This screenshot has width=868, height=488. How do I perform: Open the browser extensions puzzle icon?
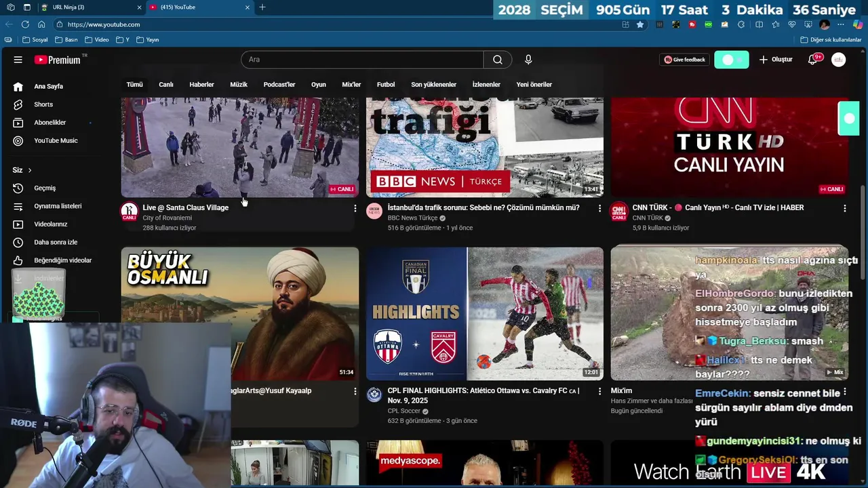pos(741,24)
